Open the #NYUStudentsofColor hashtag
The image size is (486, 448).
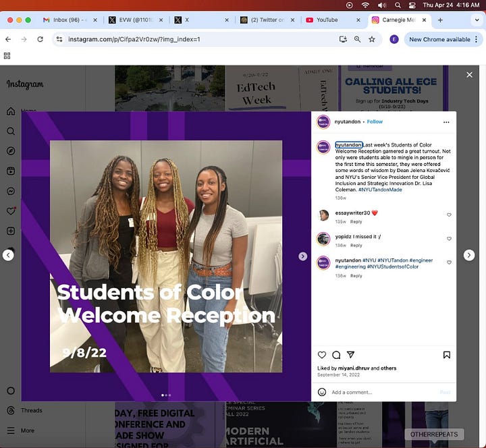(393, 267)
